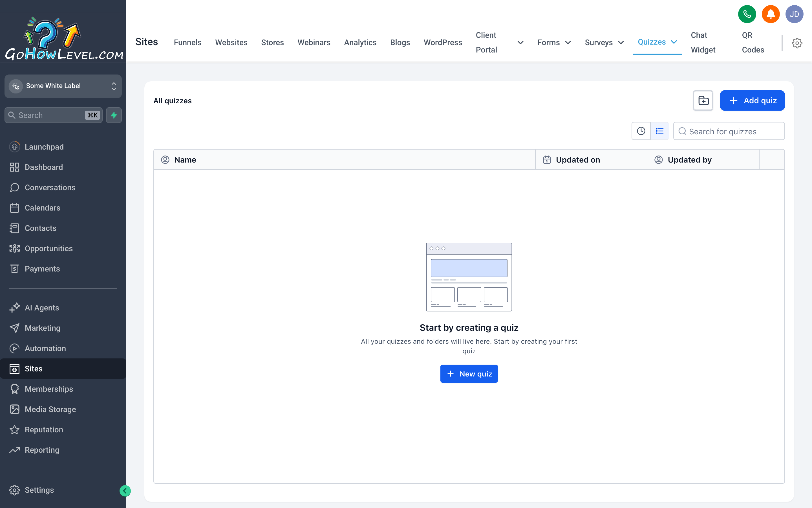Open Contacts in the sidebar
The height and width of the screenshot is (508, 812).
pos(63,228)
